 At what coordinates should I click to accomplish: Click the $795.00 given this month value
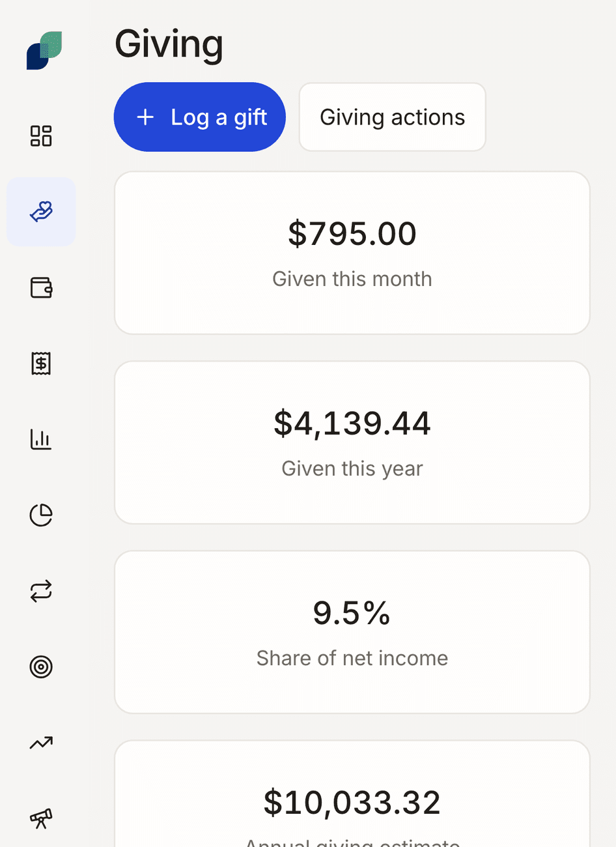click(x=352, y=234)
